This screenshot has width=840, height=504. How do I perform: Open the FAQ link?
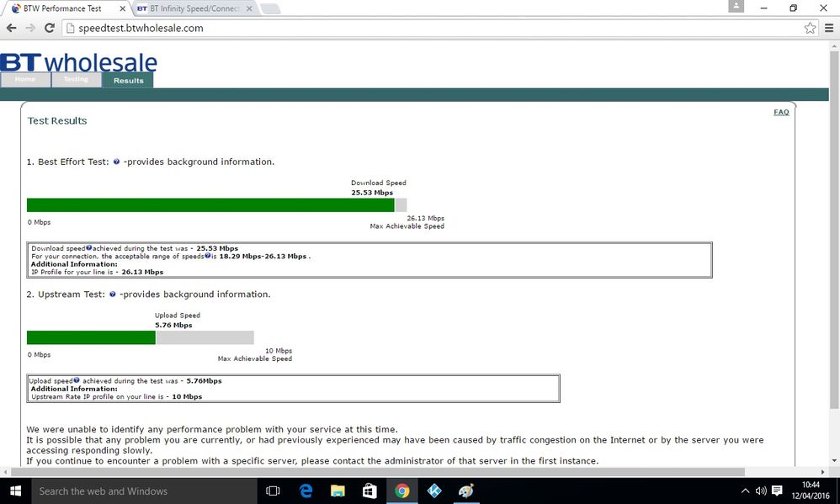pos(781,112)
